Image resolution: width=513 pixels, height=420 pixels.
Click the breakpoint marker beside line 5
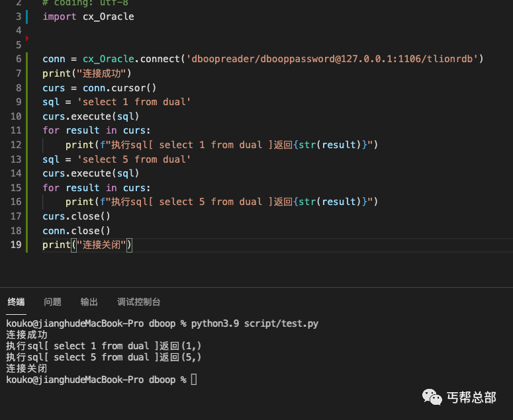point(27,38)
